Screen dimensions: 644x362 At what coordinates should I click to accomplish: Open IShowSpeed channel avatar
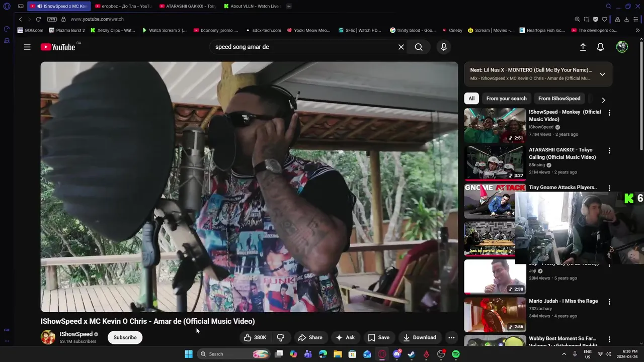[x=48, y=337]
